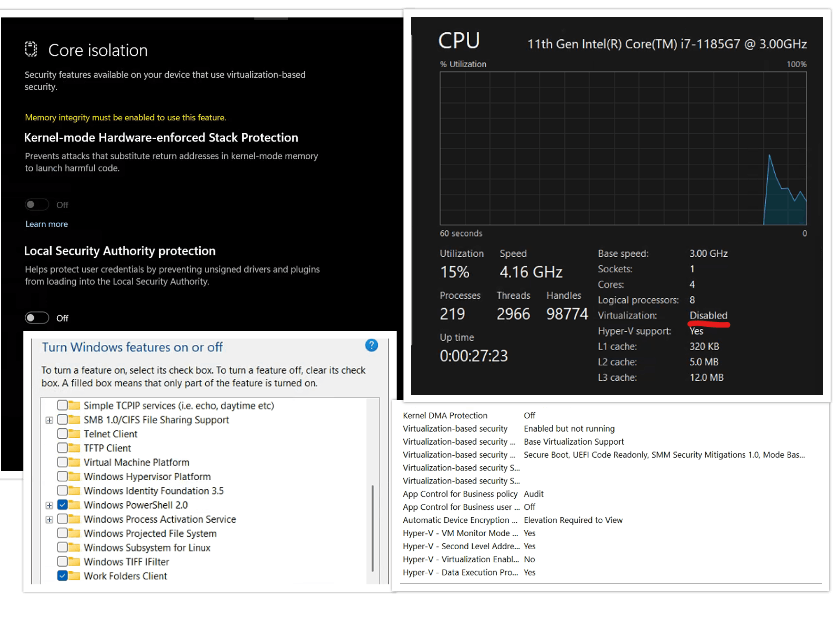Image resolution: width=840 pixels, height=630 pixels.
Task: Click the CPU utilization graph
Action: [x=623, y=148]
